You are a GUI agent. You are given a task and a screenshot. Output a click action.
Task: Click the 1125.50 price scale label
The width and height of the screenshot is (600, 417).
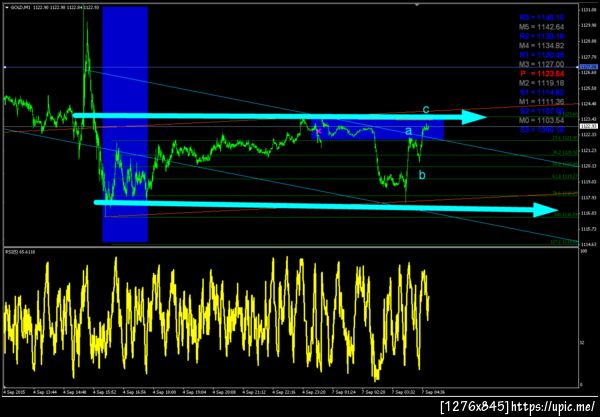(x=587, y=88)
